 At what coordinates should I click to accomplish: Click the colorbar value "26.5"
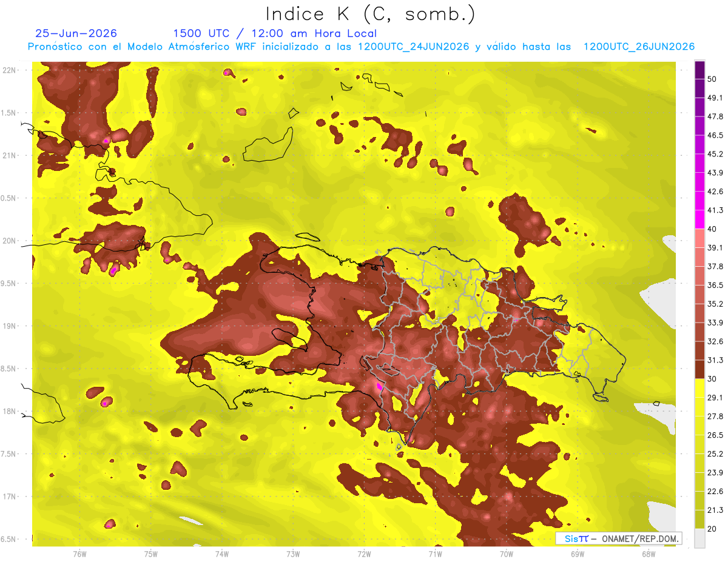[715, 435]
